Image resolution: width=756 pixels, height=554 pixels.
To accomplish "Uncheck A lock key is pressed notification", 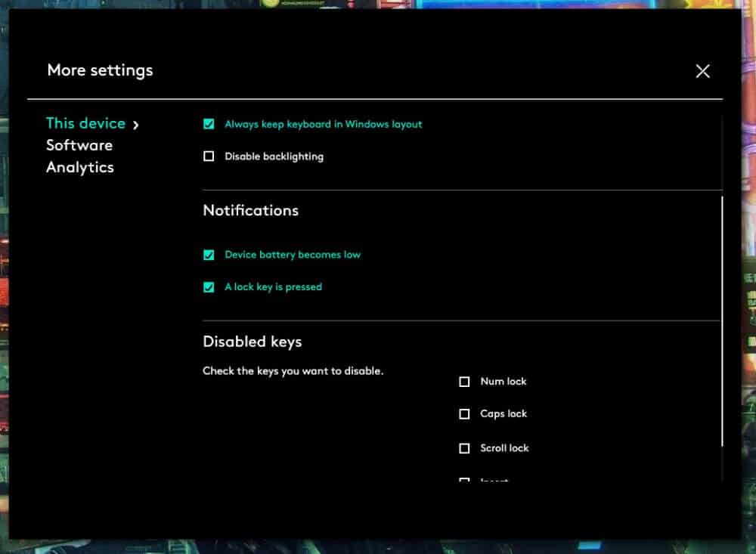I will (209, 287).
